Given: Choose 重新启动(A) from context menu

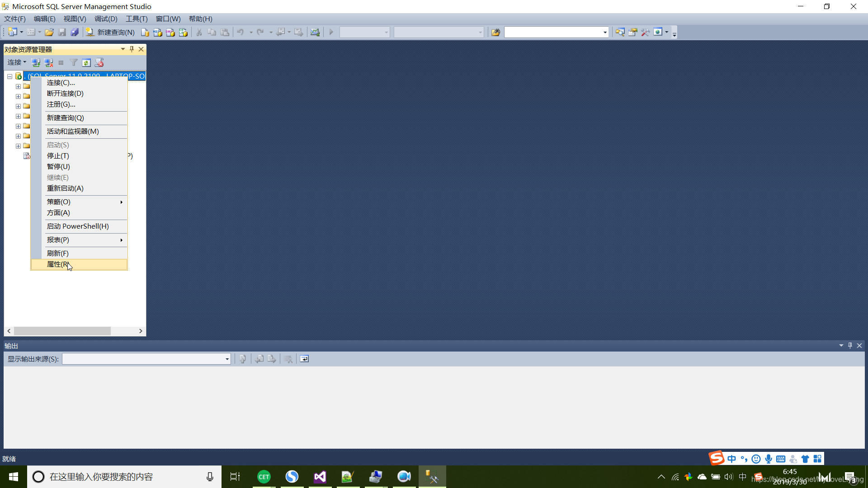Looking at the screenshot, I should point(79,188).
